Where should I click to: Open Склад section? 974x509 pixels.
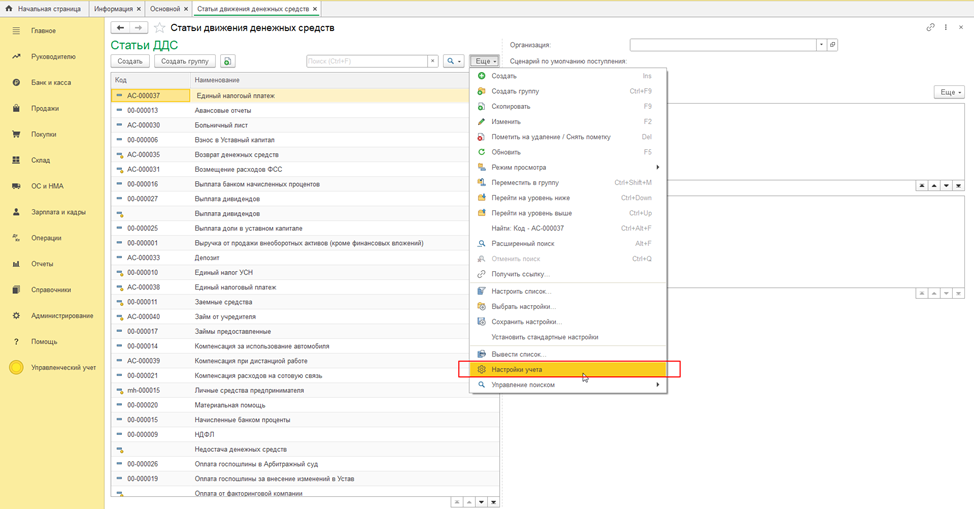[x=40, y=160]
